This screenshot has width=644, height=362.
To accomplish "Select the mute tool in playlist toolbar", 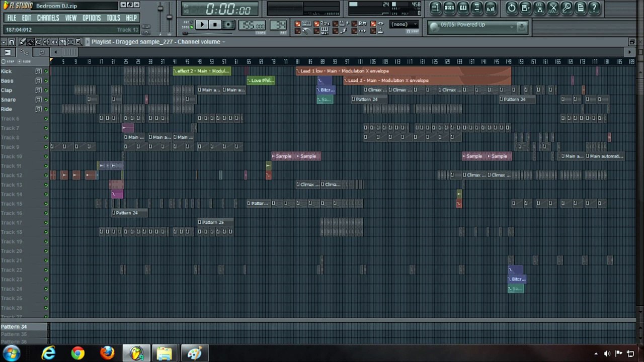I will click(x=46, y=42).
